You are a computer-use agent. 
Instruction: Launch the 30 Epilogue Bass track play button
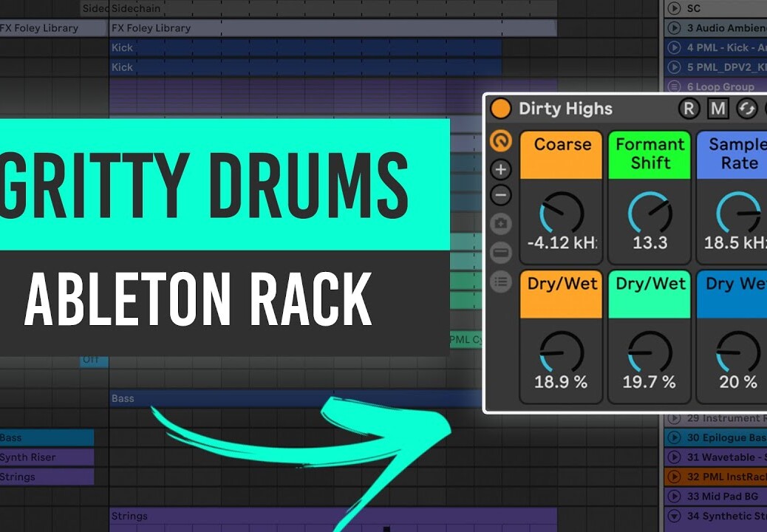pos(674,437)
